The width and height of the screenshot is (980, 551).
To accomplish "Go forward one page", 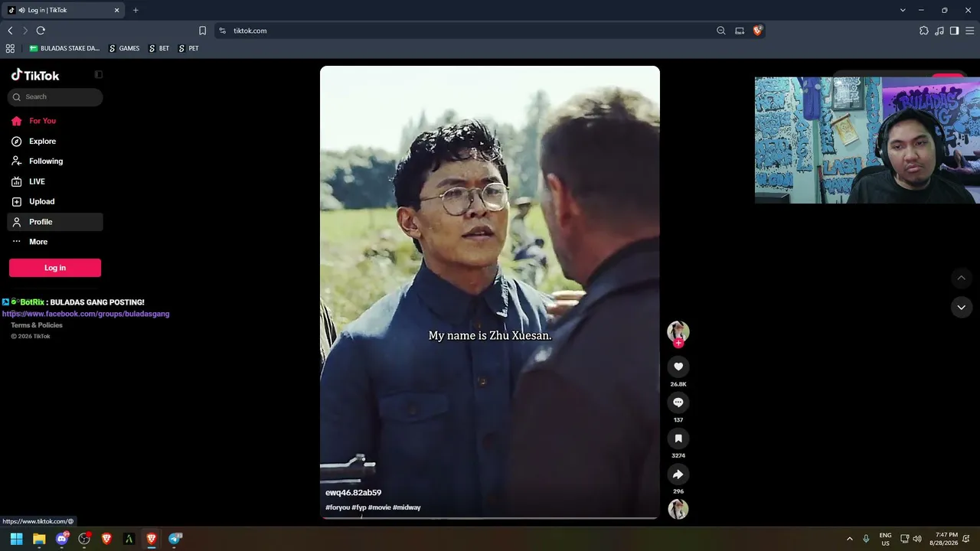I will [25, 31].
